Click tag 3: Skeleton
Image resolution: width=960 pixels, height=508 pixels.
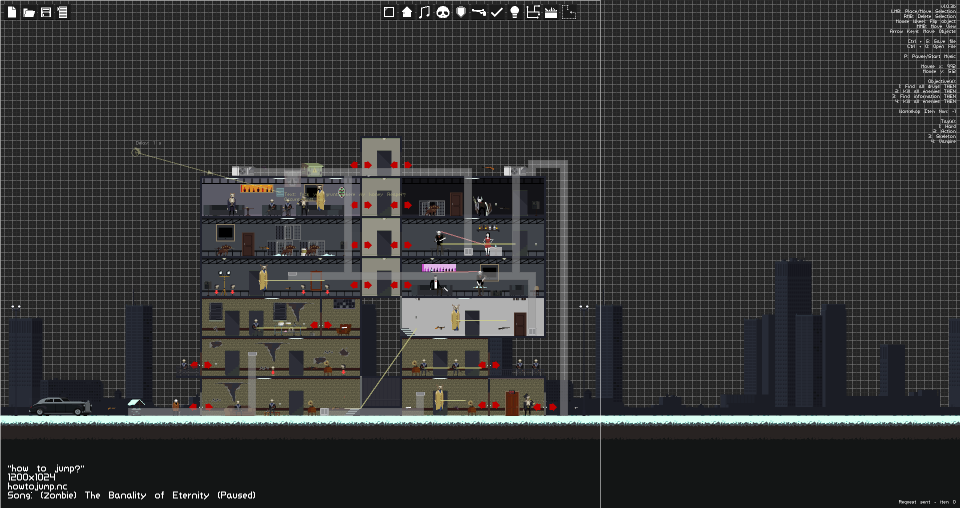(942, 136)
